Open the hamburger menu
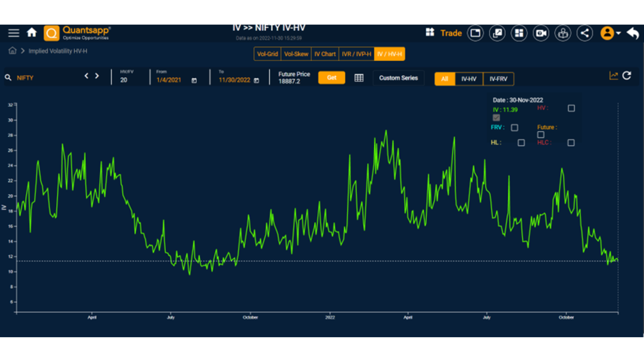Viewport: 644px width, 362px height. 14,33
